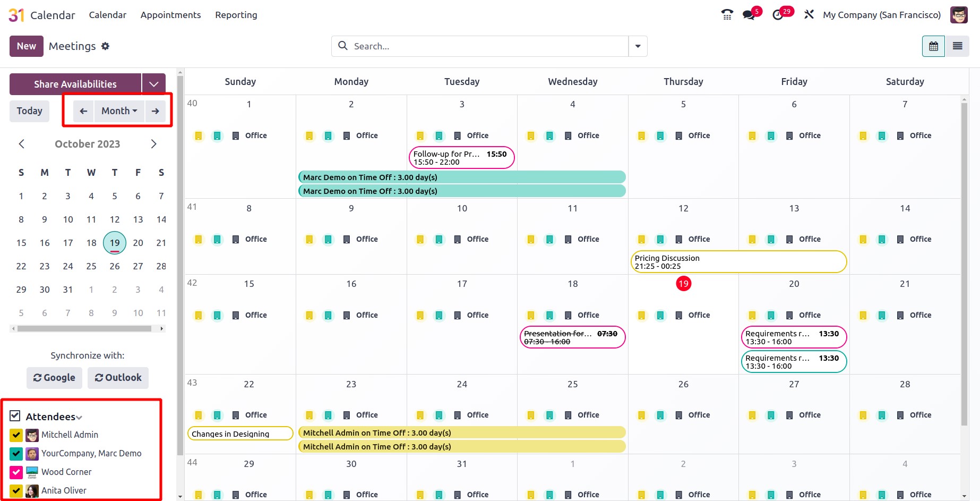Click Wood Corner logo in attendees
This screenshot has width=980, height=501.
click(x=32, y=473)
